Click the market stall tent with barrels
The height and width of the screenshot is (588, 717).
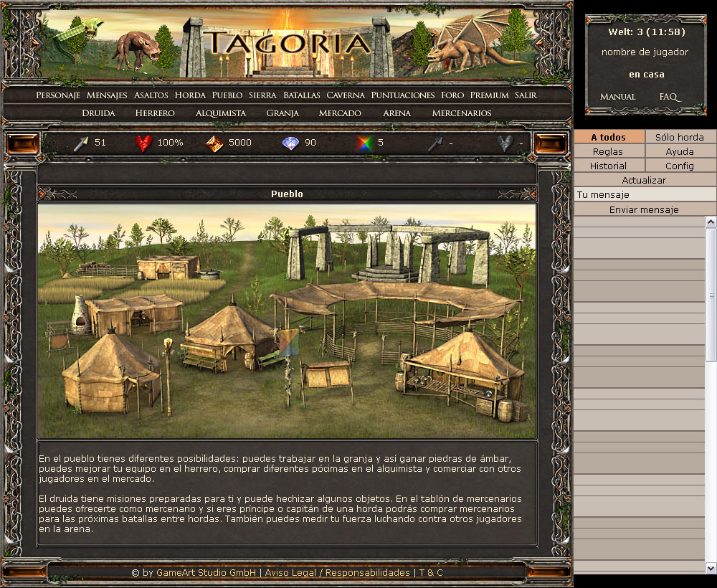(462, 373)
